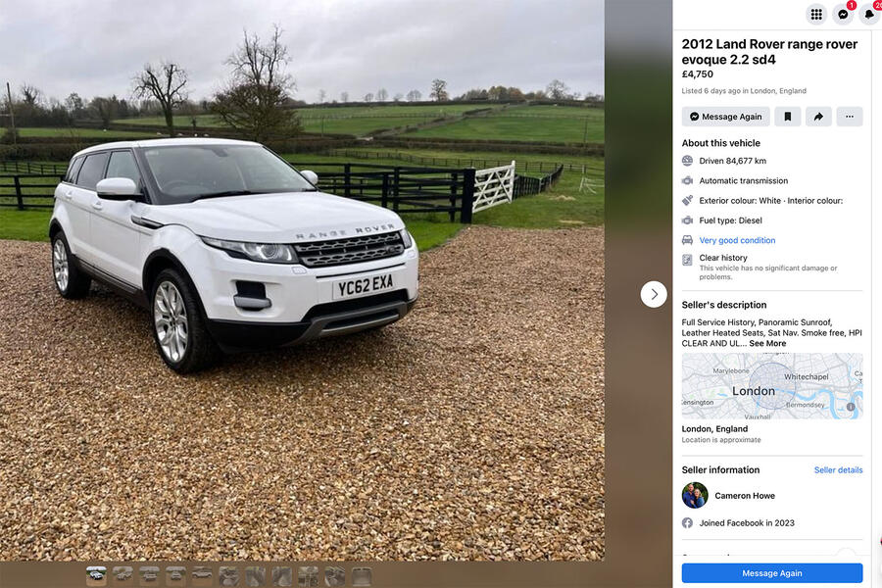The height and width of the screenshot is (588, 882).
Task: Share the listing via arrow icon
Action: [818, 117]
